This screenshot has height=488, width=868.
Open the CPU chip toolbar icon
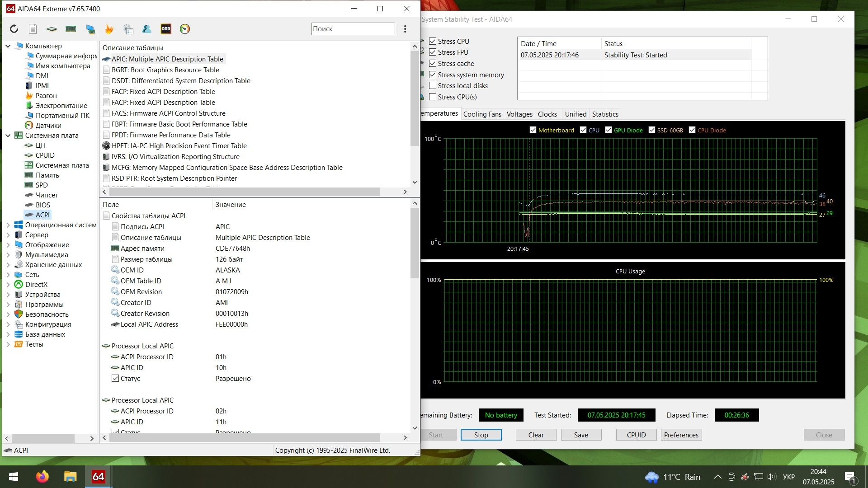tap(52, 29)
